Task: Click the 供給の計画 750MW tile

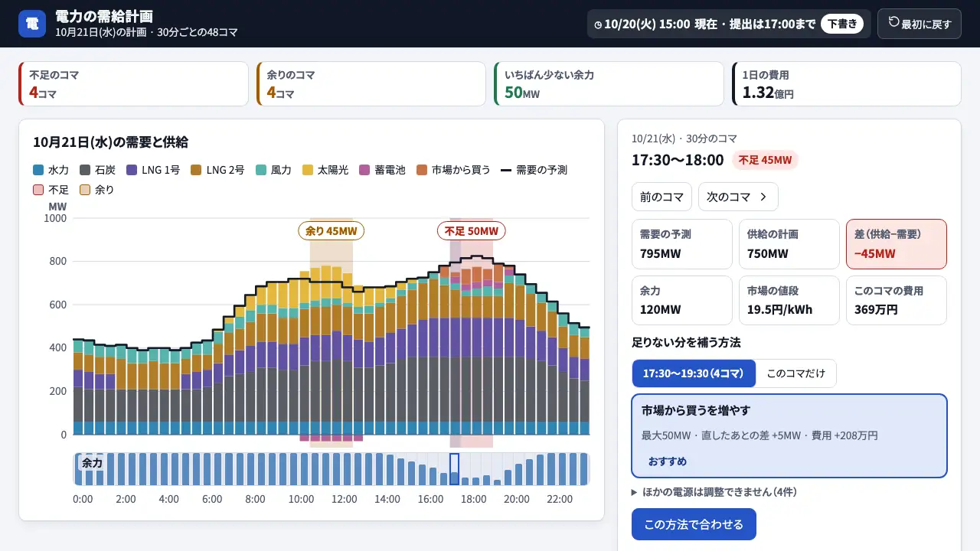Action: tap(789, 244)
